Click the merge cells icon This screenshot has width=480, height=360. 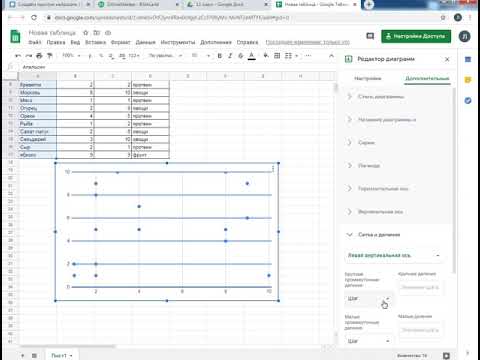(x=288, y=56)
